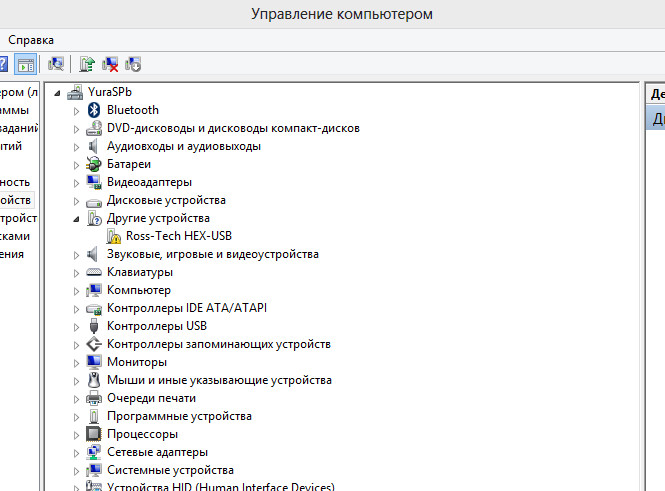This screenshot has width=665, height=491.
Task: Expand the Процессоры category
Action: click(76, 435)
